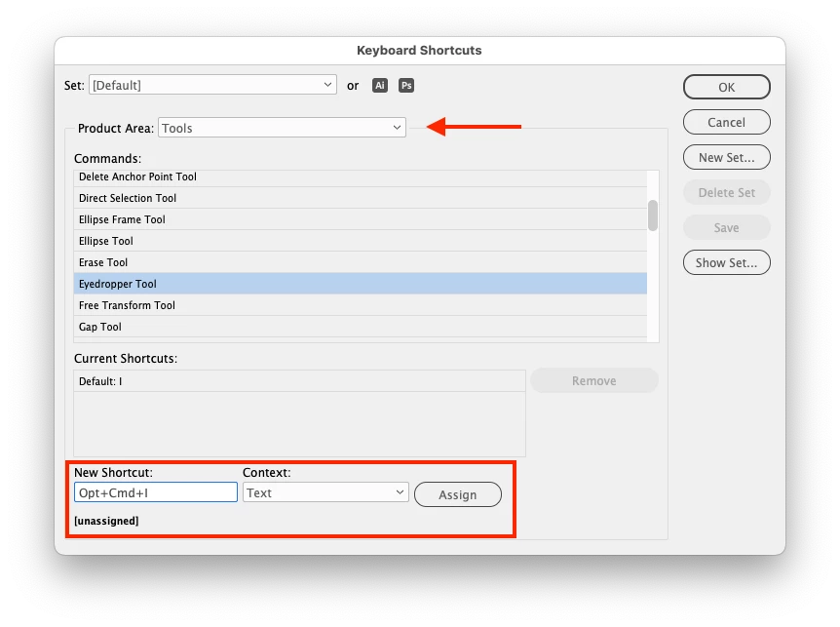This screenshot has width=840, height=627.
Task: Open the Set dropdown showing [Default]
Action: pos(212,85)
